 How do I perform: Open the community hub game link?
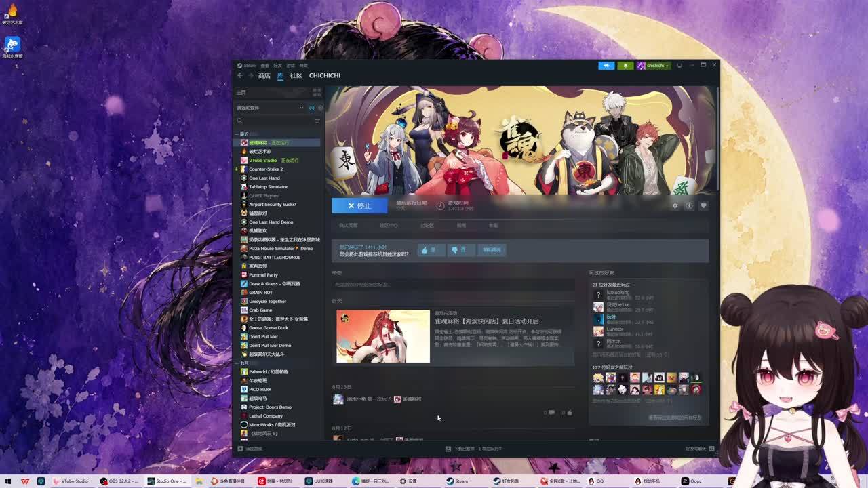pyautogui.click(x=389, y=226)
